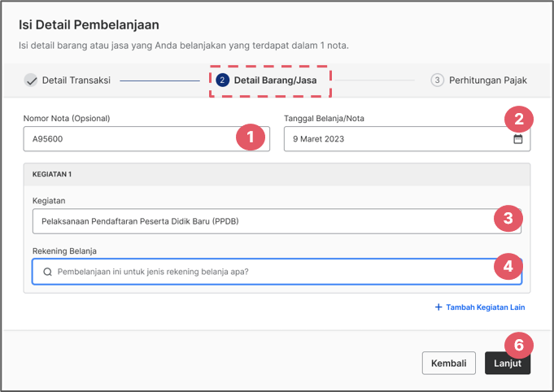Click the step 2 circle of Detail Barang/Jasa
This screenshot has height=392, width=554.
[222, 81]
